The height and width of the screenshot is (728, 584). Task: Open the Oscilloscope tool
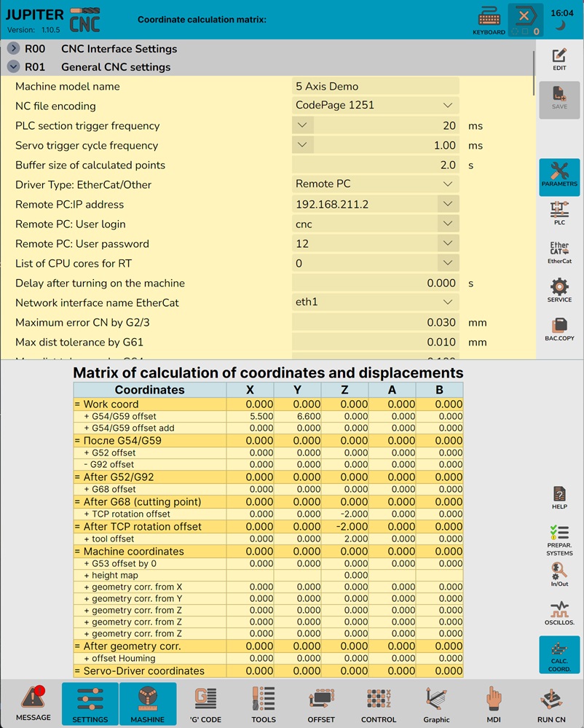click(559, 613)
